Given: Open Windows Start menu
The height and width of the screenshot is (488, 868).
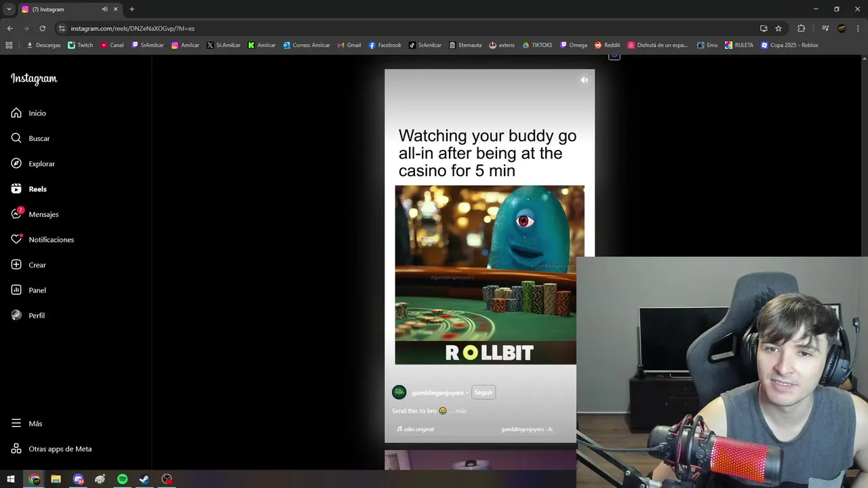Looking at the screenshot, I should (x=11, y=479).
